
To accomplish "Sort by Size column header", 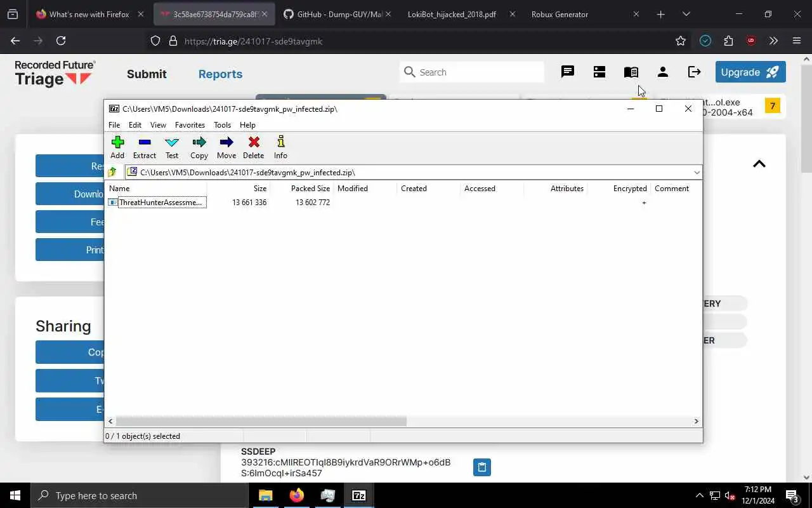I will [x=238, y=189].
